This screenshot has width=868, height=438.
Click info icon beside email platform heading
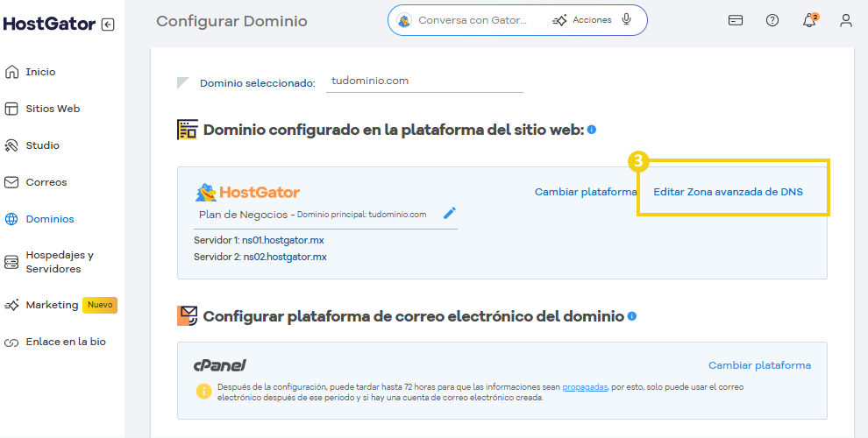coord(632,315)
